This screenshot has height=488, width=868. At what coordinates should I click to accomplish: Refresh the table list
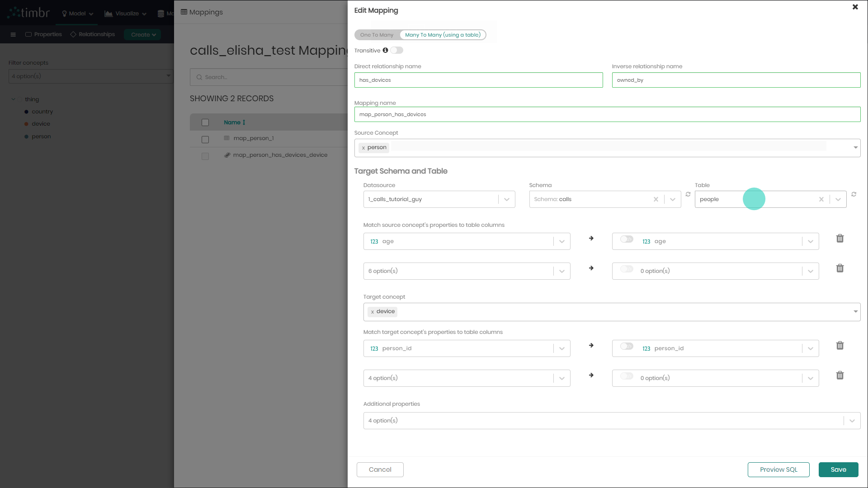tap(854, 194)
